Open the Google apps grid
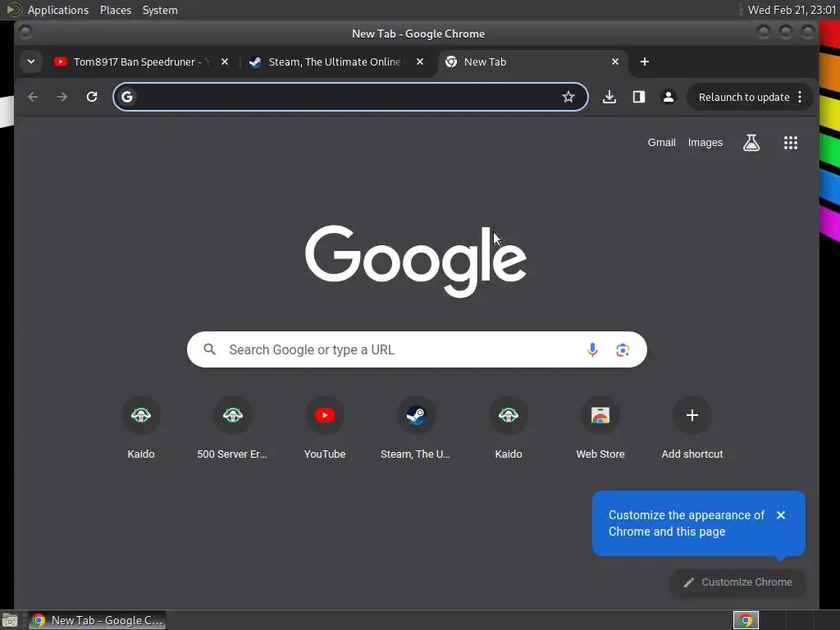This screenshot has width=840, height=630. coord(791,143)
